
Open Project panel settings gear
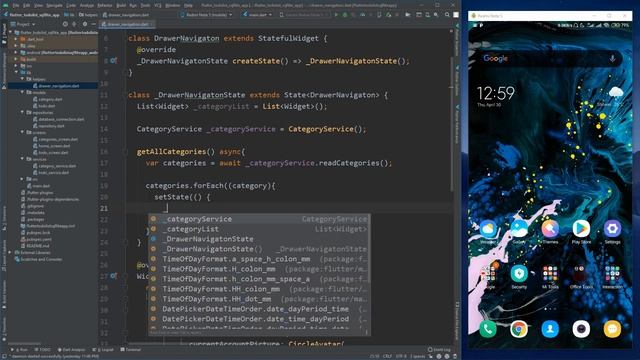(x=85, y=24)
